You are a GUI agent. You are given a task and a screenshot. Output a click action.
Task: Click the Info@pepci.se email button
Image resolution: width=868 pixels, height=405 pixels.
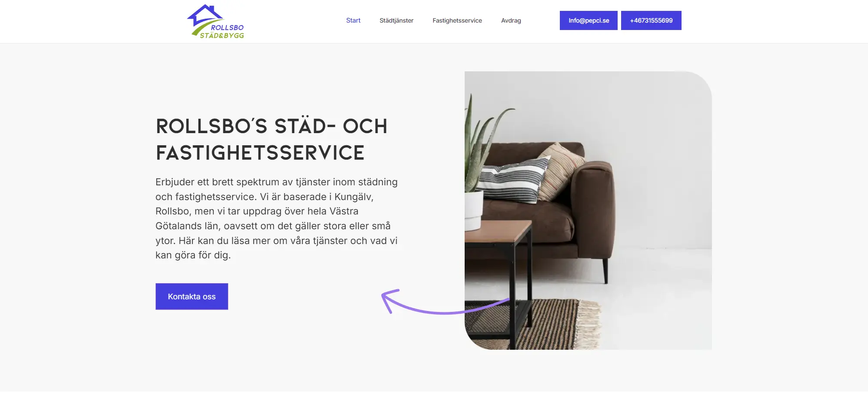[589, 20]
